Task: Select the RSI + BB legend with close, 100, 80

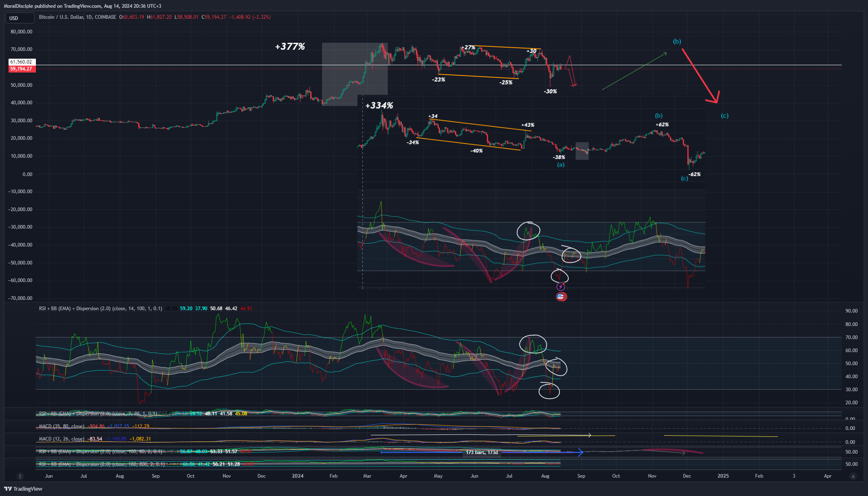Action: [x=100, y=452]
